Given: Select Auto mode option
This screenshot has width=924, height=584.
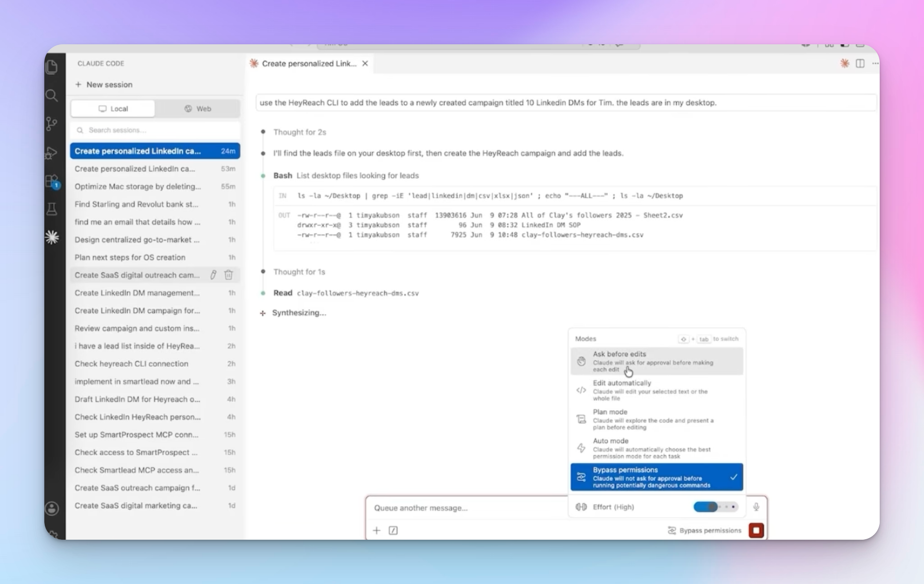Looking at the screenshot, I should tap(657, 448).
